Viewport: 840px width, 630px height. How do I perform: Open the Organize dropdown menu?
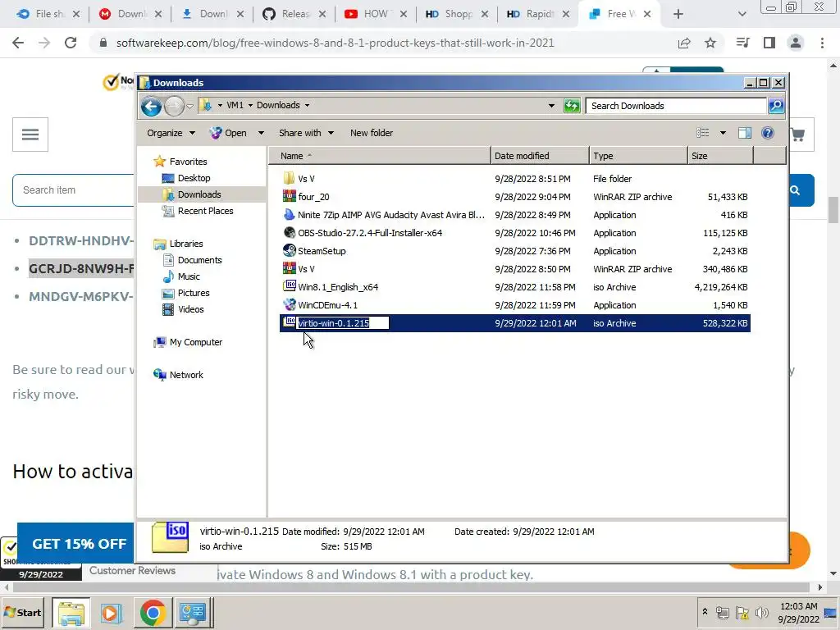pos(171,133)
